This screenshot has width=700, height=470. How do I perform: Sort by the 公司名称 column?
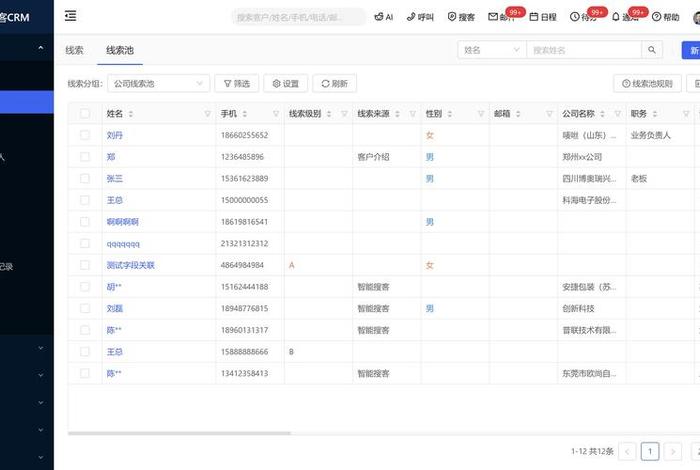[x=602, y=114]
